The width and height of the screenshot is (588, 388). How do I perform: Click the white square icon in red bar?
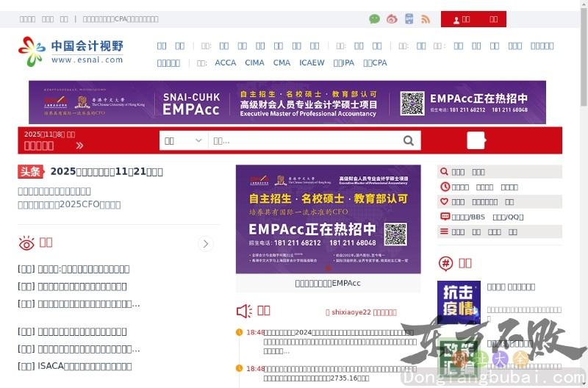476,140
